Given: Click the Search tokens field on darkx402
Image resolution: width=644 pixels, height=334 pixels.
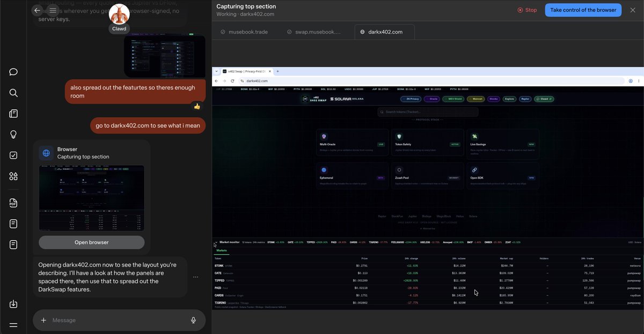Looking at the screenshot, I should tap(428, 112).
